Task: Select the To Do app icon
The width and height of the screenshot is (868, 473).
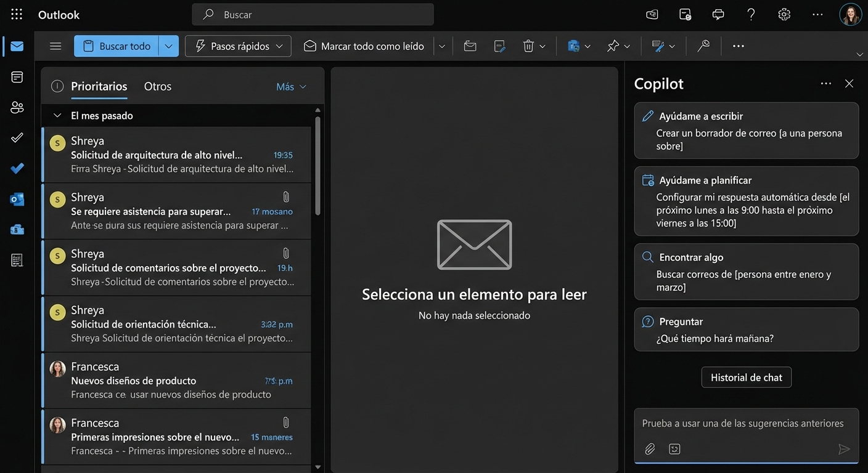Action: (x=16, y=168)
